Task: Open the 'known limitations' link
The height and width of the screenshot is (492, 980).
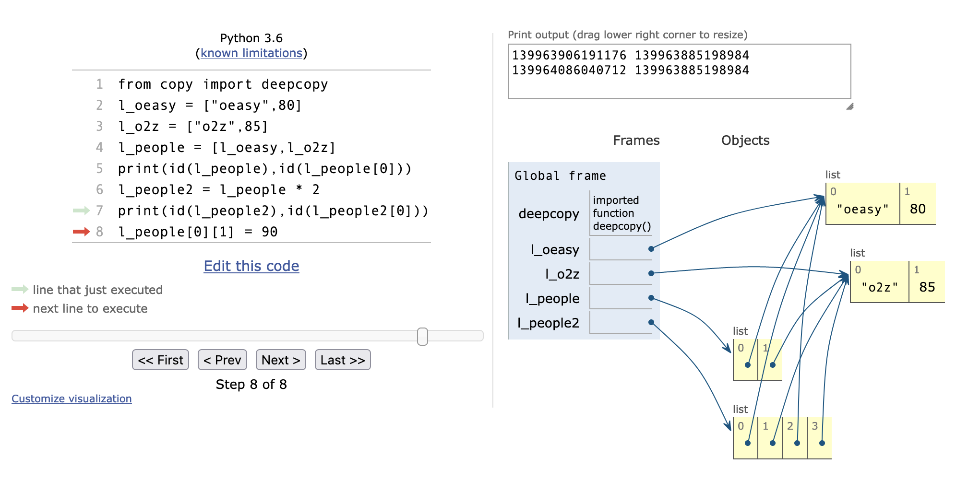Action: pos(251,53)
